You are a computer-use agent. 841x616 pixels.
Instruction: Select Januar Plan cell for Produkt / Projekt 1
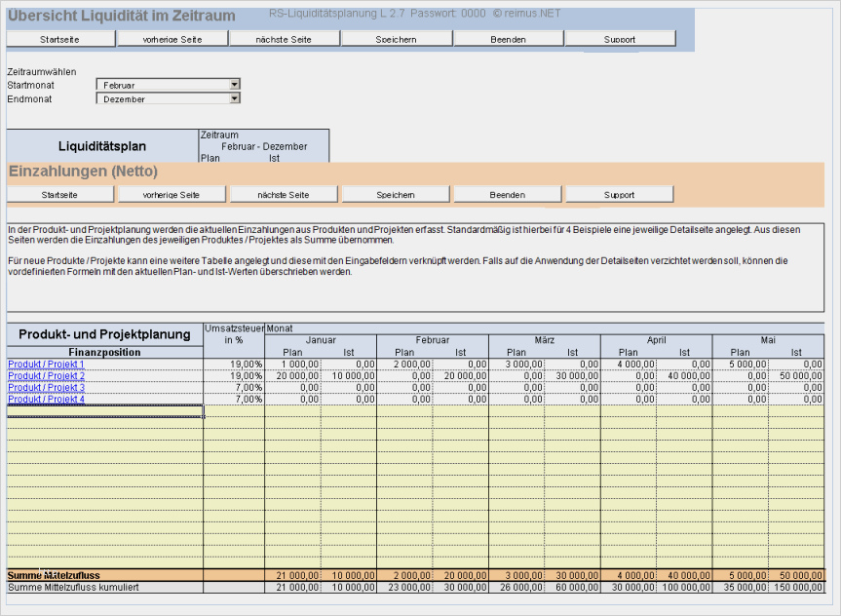[292, 364]
